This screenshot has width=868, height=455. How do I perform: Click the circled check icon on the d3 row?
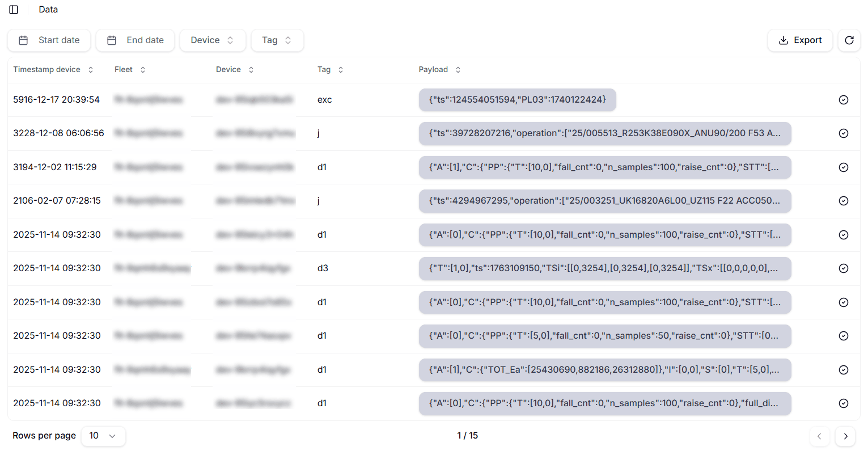pyautogui.click(x=843, y=268)
